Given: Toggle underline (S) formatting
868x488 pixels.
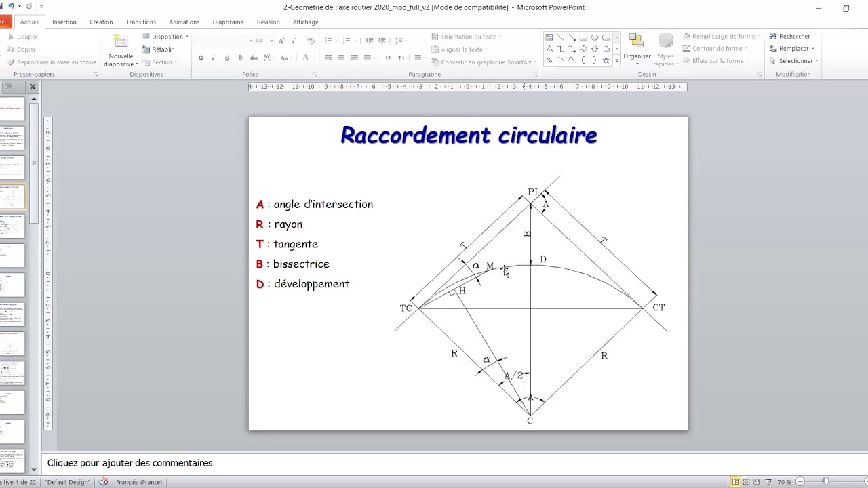Looking at the screenshot, I should click(x=226, y=58).
